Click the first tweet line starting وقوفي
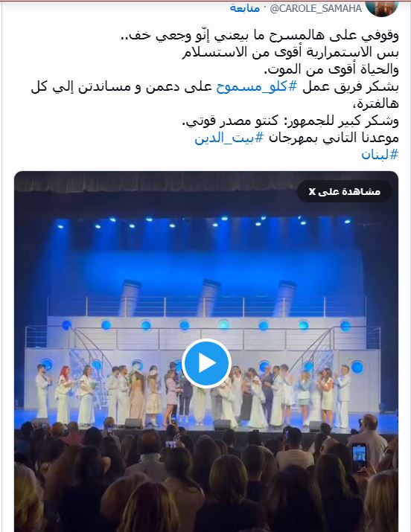Screen dimensions: 411x532 click(260, 36)
